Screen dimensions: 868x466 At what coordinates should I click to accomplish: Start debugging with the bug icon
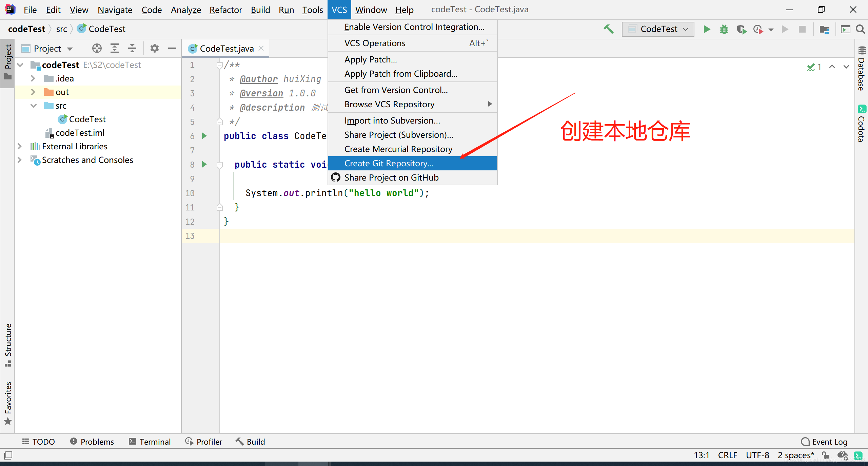pos(724,29)
